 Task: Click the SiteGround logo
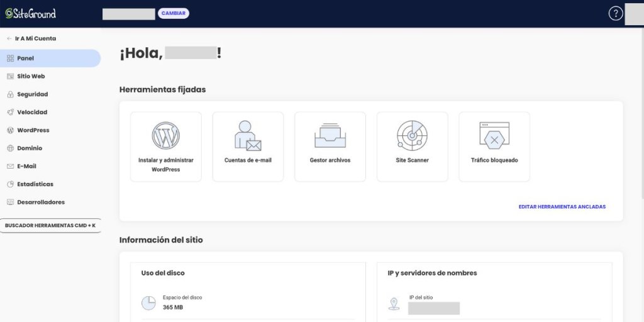(x=30, y=14)
